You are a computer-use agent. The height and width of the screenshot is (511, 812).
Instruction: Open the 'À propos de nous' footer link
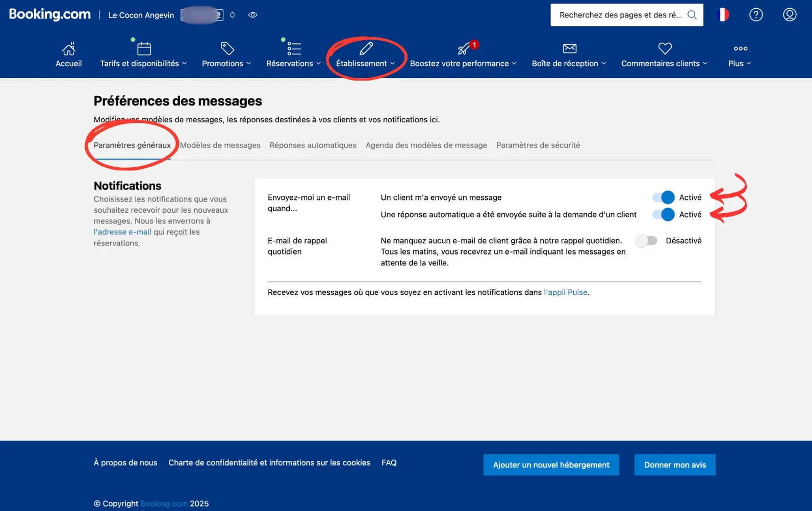125,463
